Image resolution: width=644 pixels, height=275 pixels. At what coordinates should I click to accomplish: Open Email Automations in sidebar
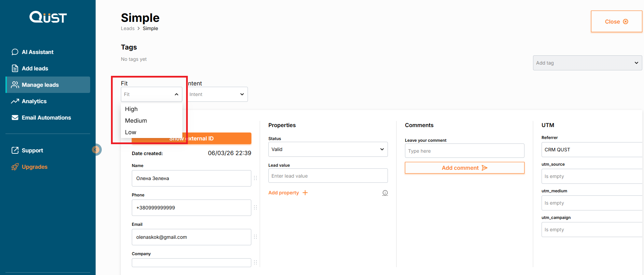pos(46,118)
